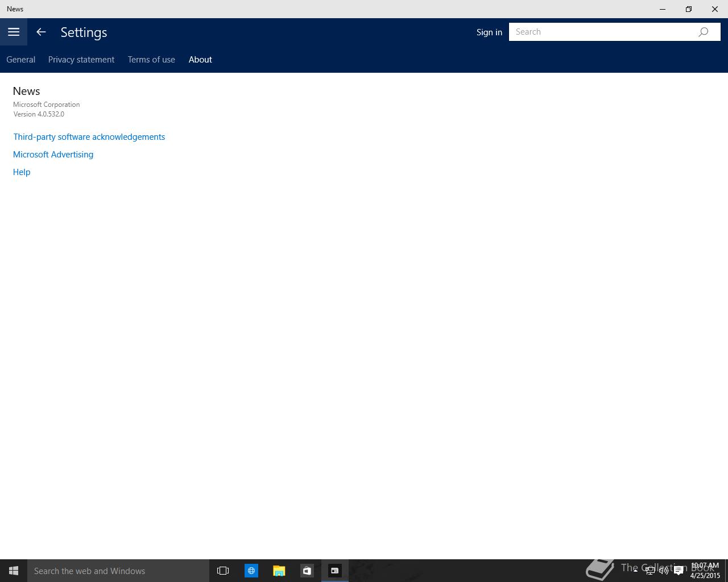
Task: Open the hamburger navigation menu
Action: tap(14, 32)
